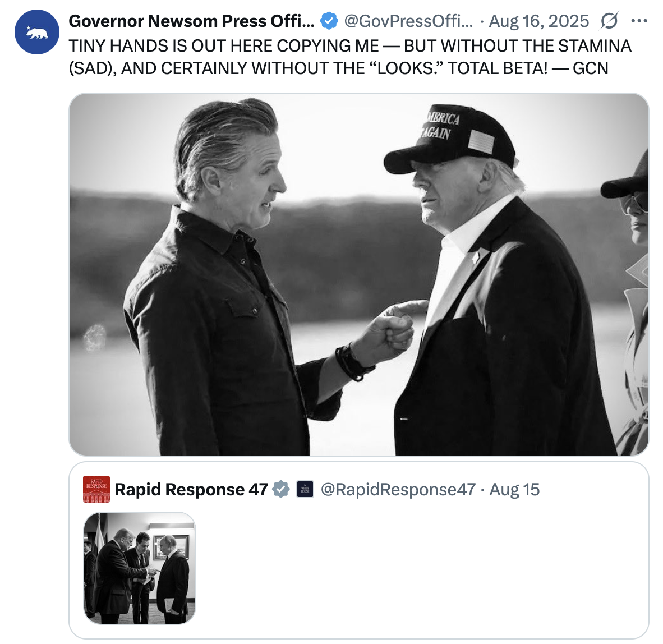Open the California bear profile avatar
The height and width of the screenshot is (644, 663).
coord(36,31)
